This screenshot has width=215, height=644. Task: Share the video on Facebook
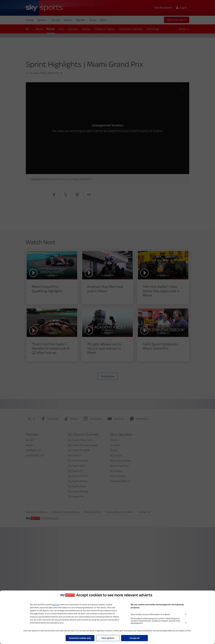(54, 194)
